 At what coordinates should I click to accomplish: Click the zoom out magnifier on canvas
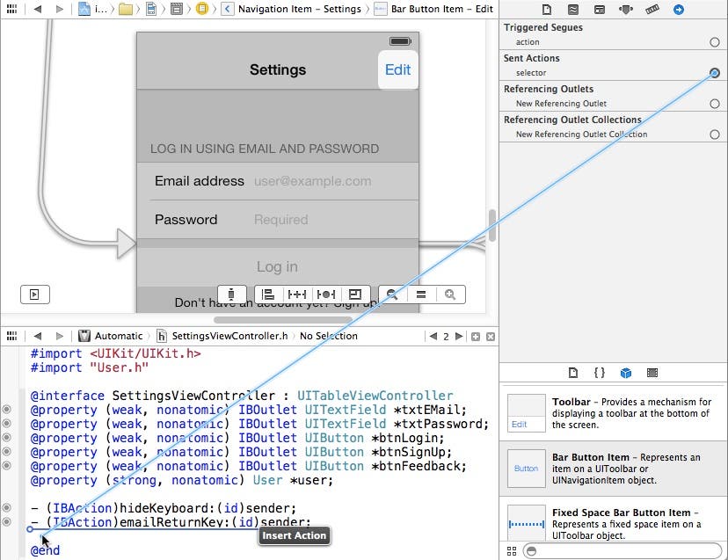[x=391, y=295]
